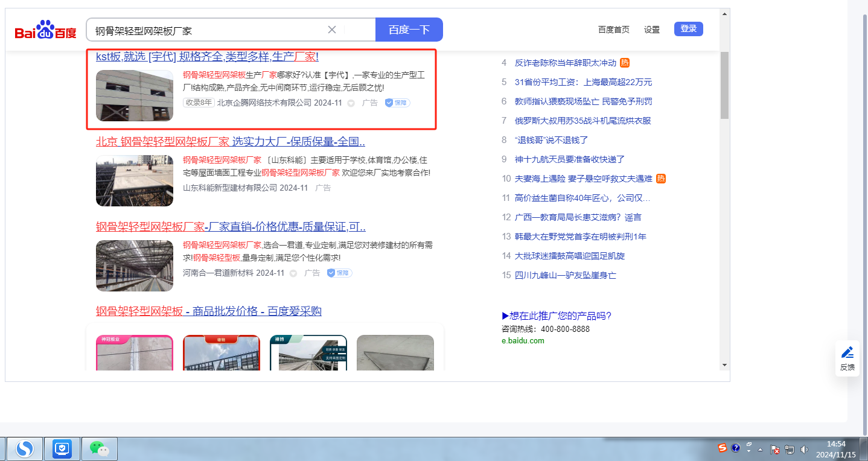Open the 山东科能 ad thumbnail image
Viewport: 868px width, 461px height.
[135, 180]
